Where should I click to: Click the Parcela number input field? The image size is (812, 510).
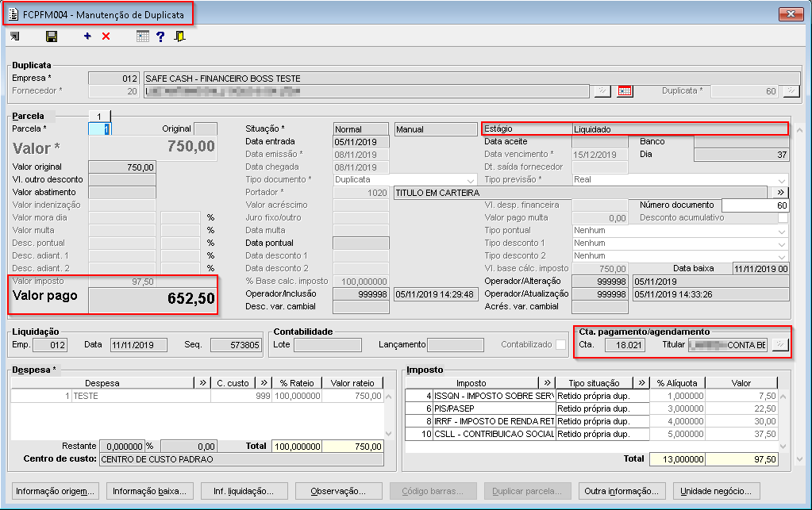(x=100, y=129)
